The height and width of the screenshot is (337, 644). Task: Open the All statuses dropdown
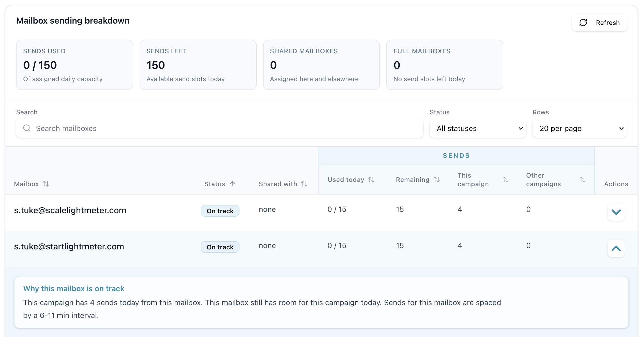[x=478, y=128]
